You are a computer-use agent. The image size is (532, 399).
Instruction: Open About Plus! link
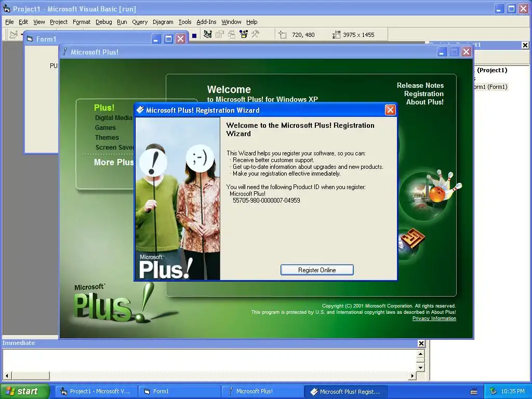coord(425,102)
